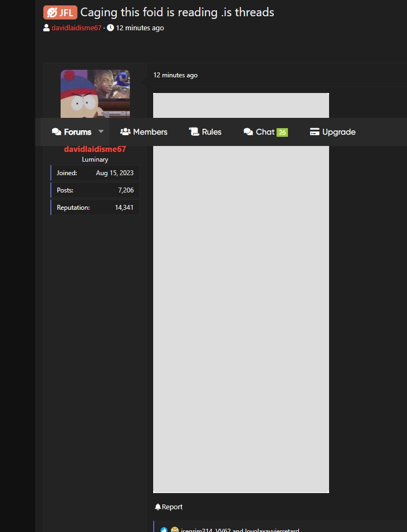Open the Rules tab
407x532 pixels.
(x=205, y=131)
